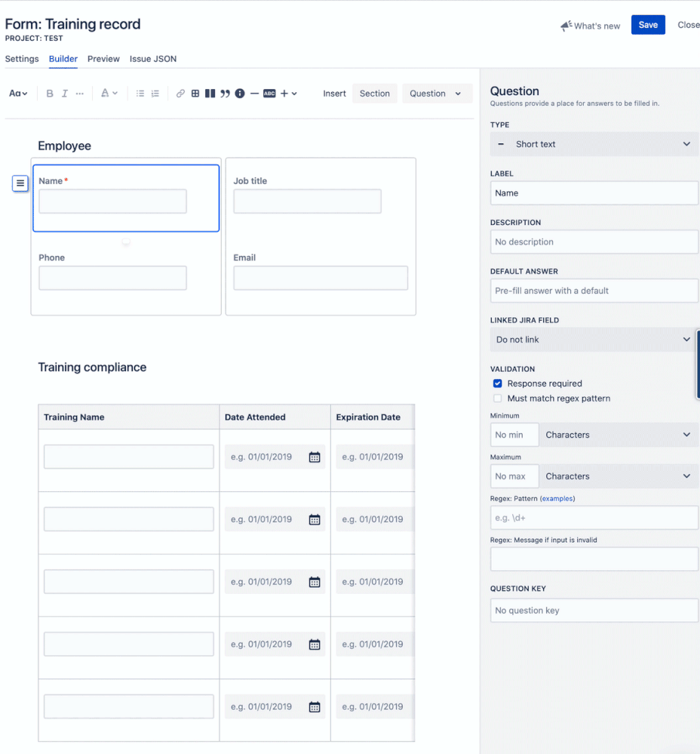Click the calendar icon in Date Attended field
The height and width of the screenshot is (754, 700).
[314, 456]
